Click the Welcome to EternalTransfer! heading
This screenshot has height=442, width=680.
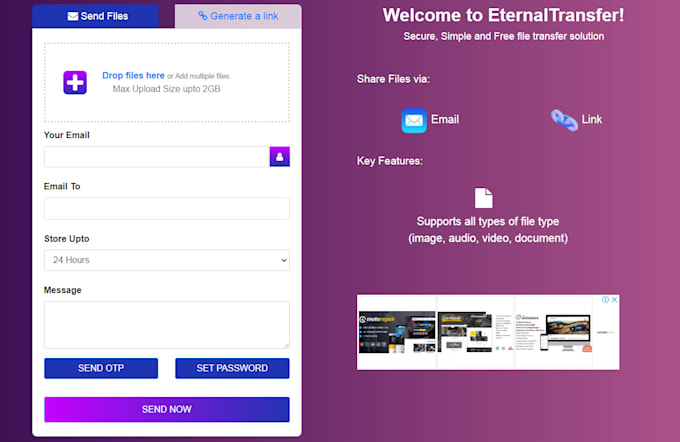(x=503, y=15)
